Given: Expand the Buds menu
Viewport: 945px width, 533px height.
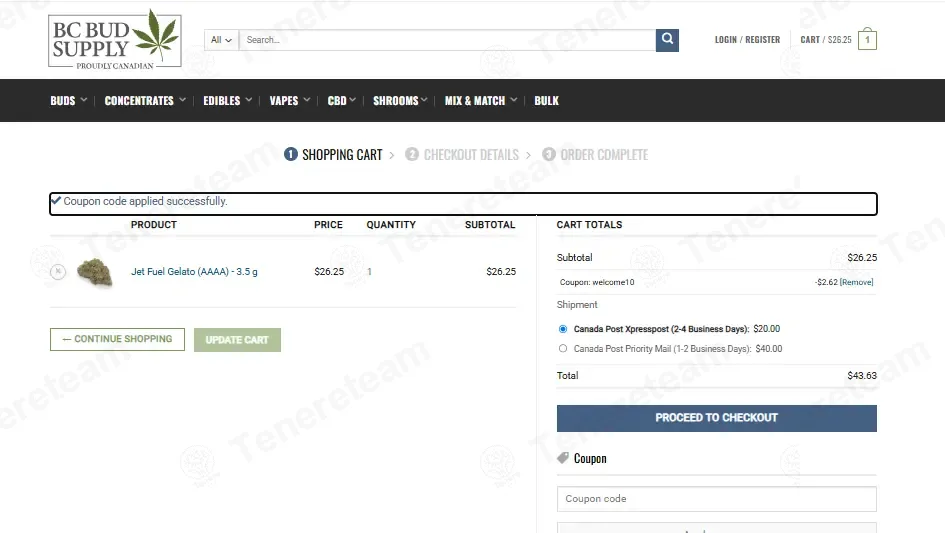Looking at the screenshot, I should pos(68,101).
